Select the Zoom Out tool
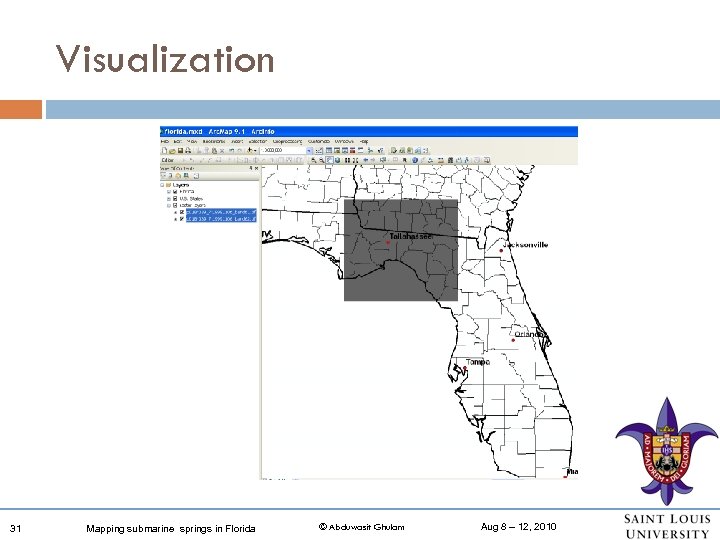 [321, 160]
